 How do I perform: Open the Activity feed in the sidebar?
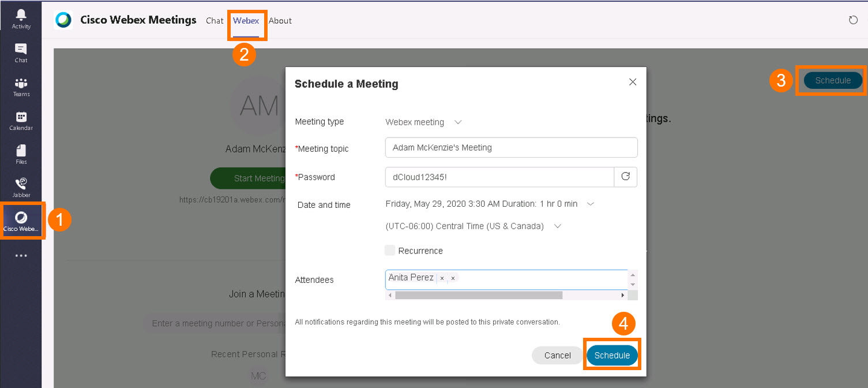(21, 18)
